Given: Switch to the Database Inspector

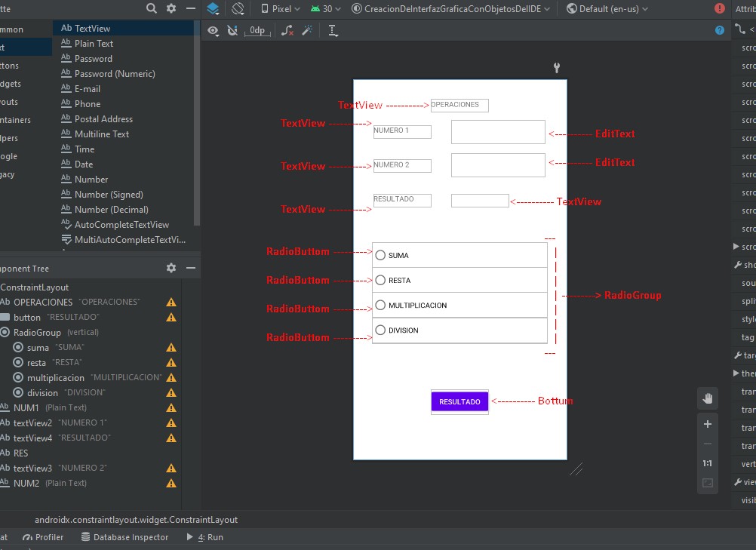Looking at the screenshot, I should (x=125, y=537).
